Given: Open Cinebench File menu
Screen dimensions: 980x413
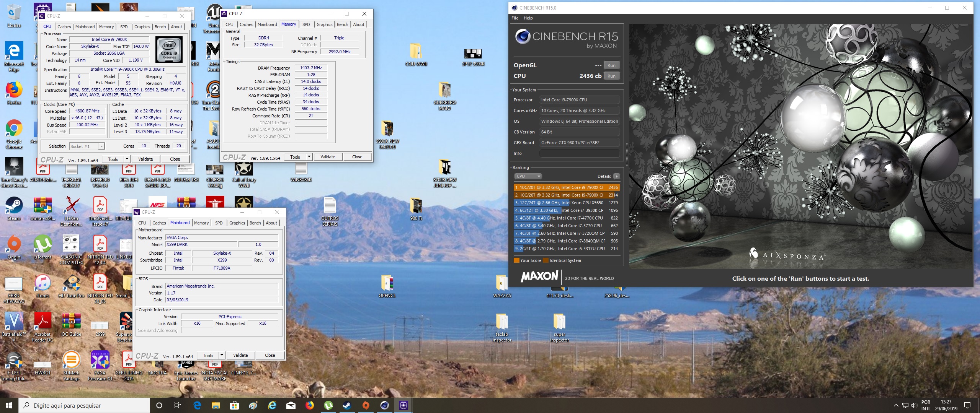Looking at the screenshot, I should [x=515, y=18].
